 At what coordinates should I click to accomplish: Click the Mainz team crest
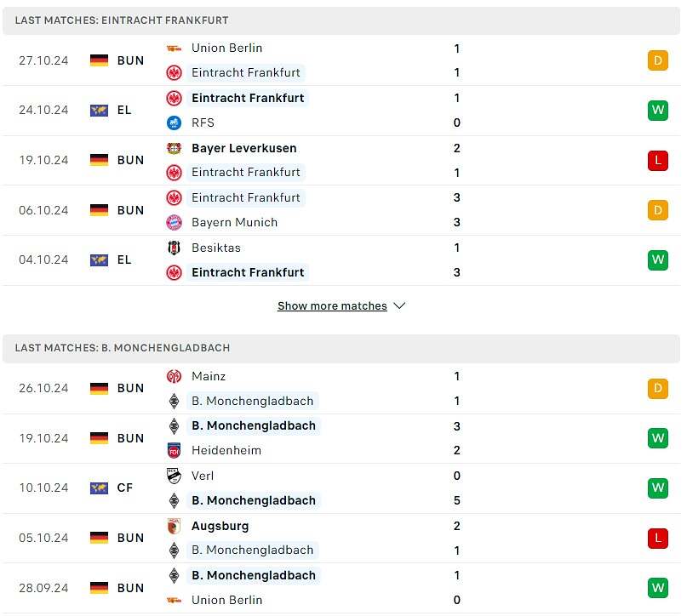[x=174, y=376]
